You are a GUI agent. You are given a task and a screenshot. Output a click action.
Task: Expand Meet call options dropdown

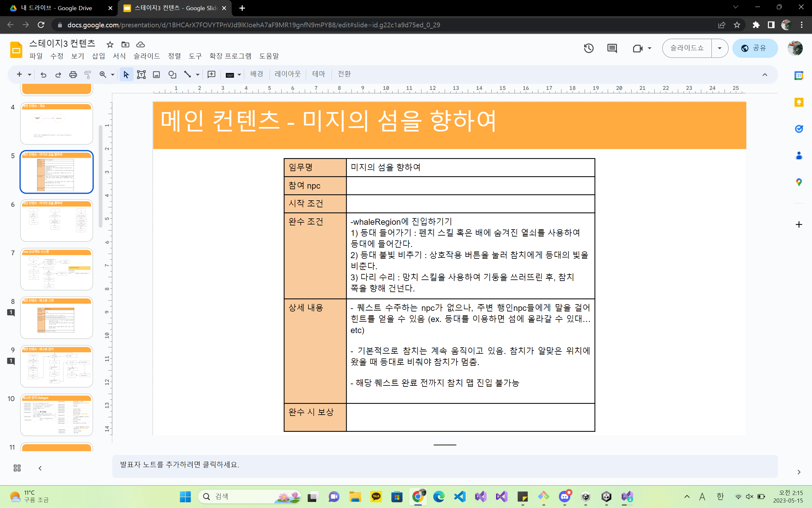(650, 48)
